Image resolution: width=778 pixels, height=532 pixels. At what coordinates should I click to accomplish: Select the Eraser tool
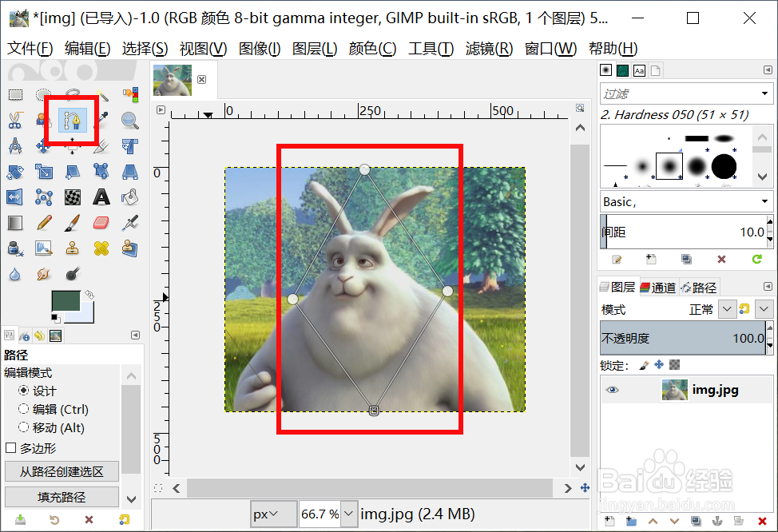click(x=101, y=223)
